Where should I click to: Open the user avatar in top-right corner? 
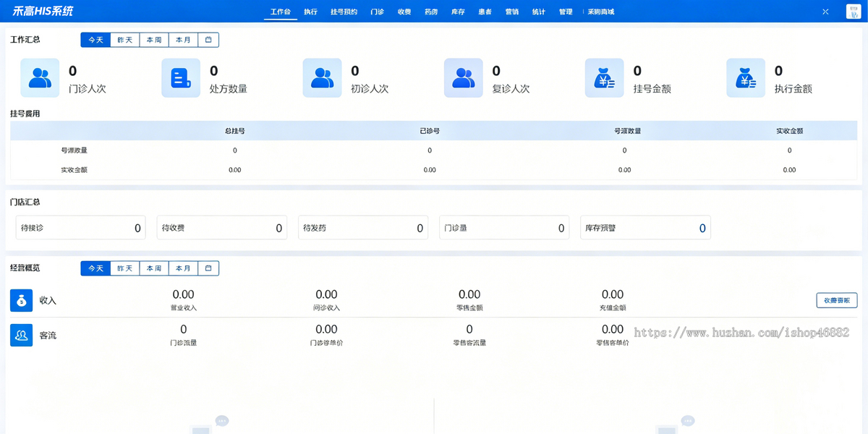pyautogui.click(x=854, y=12)
